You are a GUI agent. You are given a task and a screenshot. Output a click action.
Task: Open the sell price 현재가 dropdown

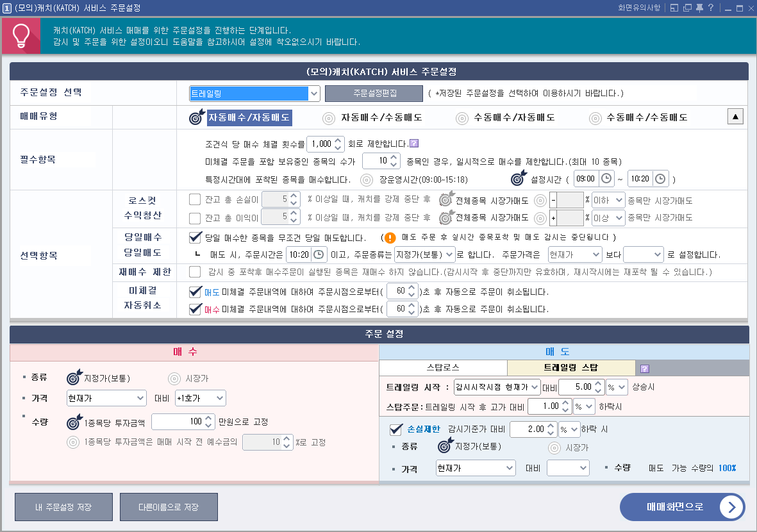pyautogui.click(x=476, y=468)
